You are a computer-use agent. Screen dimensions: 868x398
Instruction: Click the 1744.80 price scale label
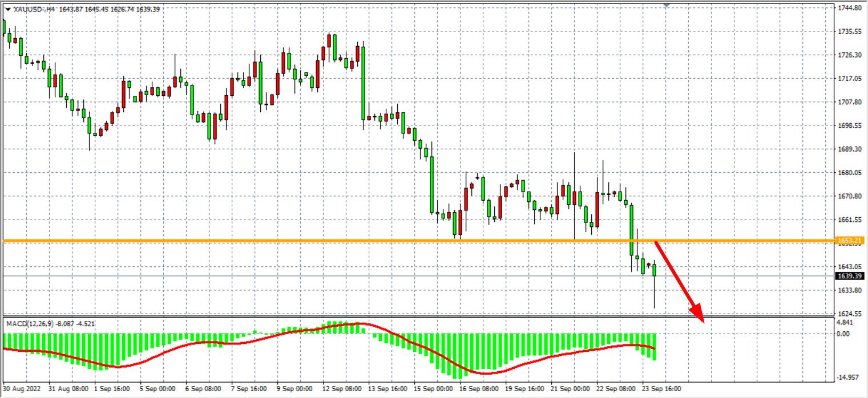click(849, 8)
